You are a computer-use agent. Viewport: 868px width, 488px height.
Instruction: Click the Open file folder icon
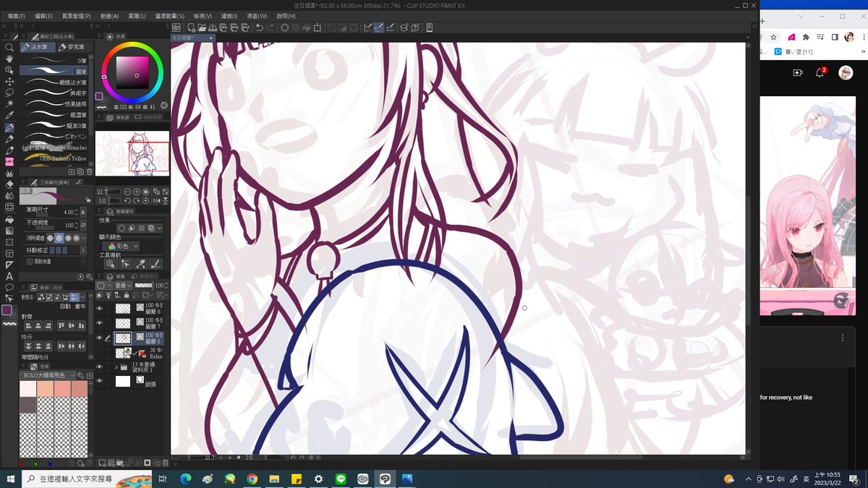[201, 27]
